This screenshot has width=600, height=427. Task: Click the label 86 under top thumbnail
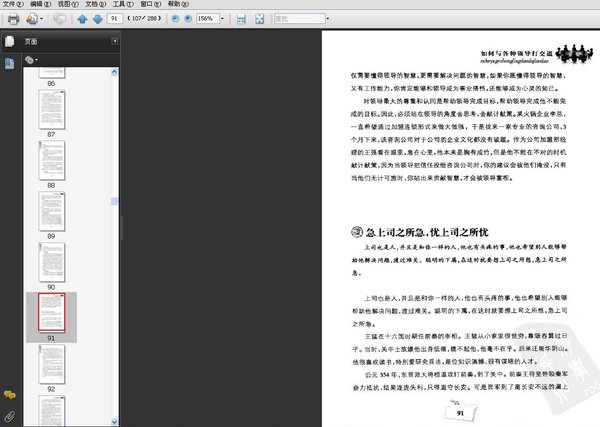[51, 83]
